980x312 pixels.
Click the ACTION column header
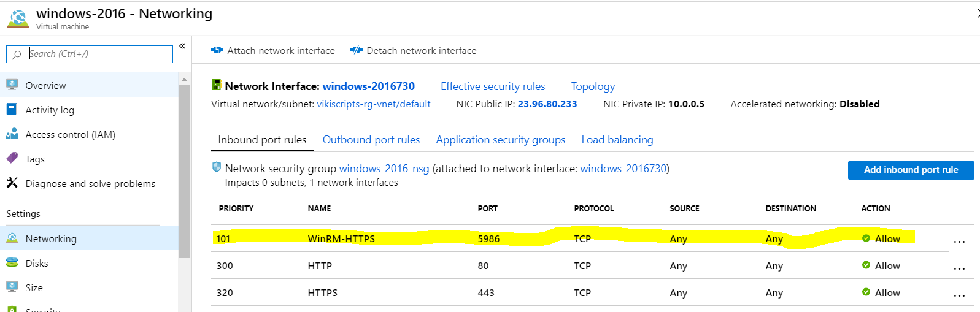click(876, 208)
